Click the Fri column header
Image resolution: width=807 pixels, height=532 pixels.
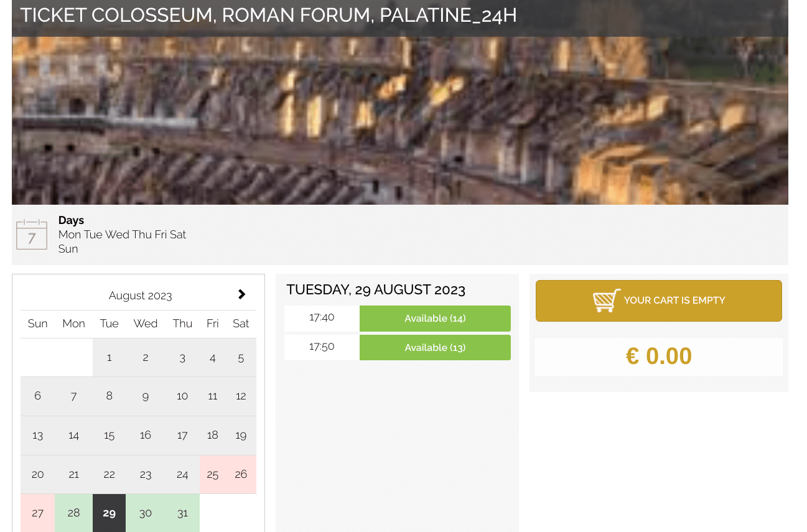213,324
